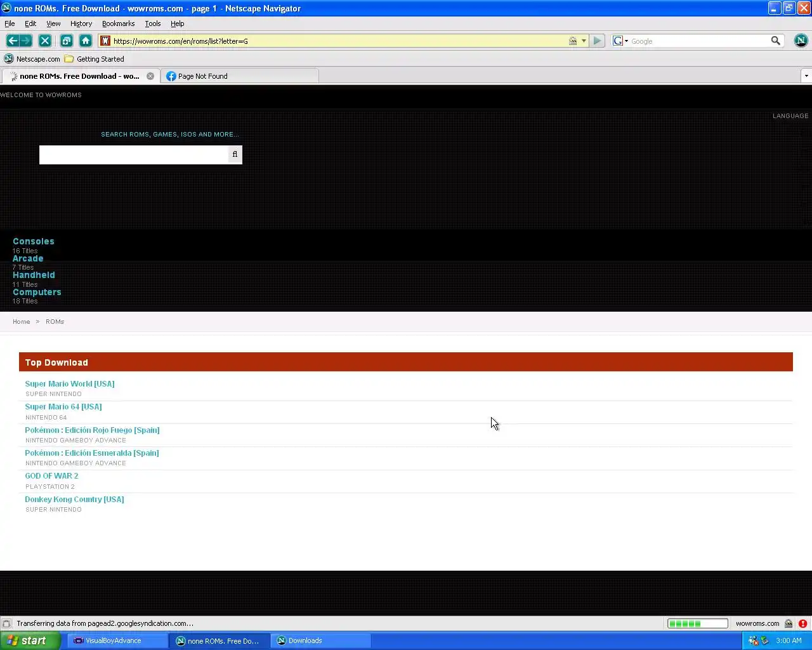Click the first system tray icon
The image size is (812, 650).
click(x=753, y=640)
